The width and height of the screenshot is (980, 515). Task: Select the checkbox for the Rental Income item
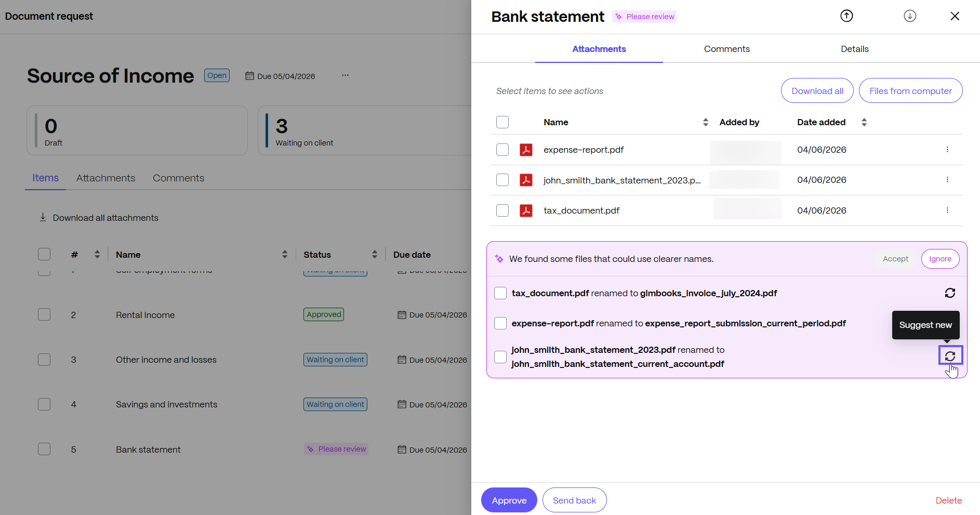pos(44,314)
